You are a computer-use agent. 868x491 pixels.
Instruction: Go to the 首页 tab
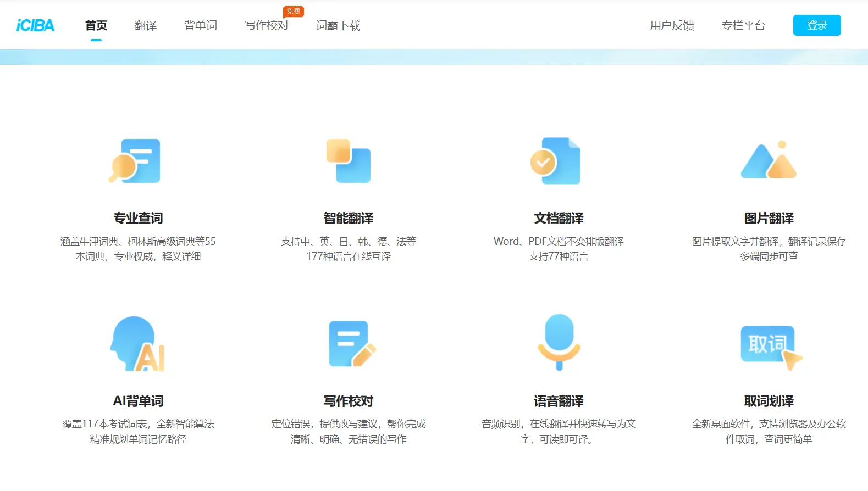coord(96,25)
